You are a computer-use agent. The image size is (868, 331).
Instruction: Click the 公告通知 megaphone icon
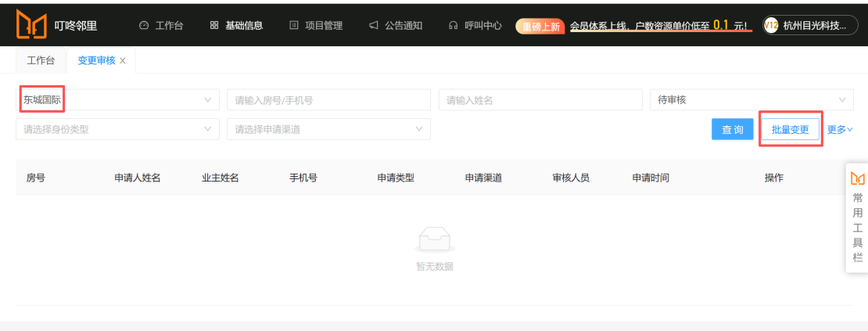pyautogui.click(x=374, y=26)
